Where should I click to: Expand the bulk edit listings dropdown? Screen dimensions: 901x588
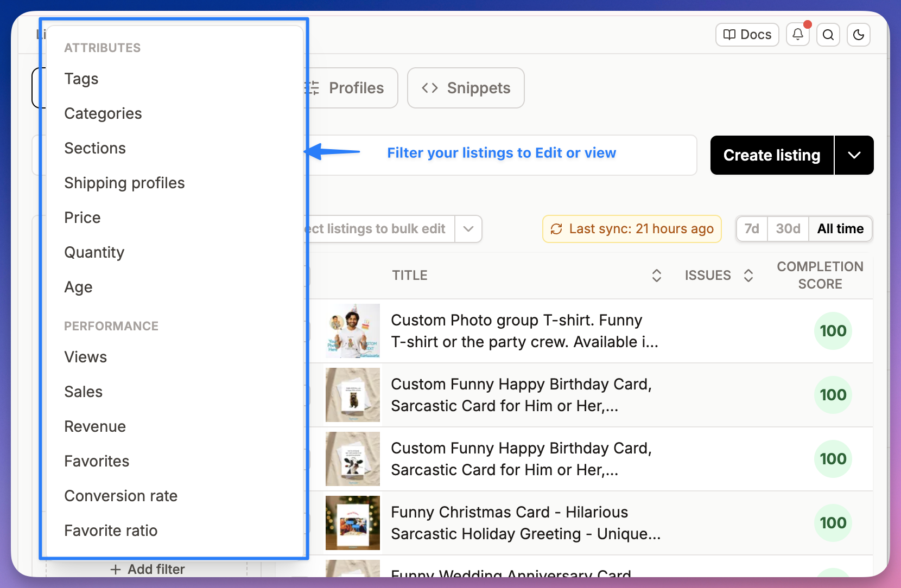pyautogui.click(x=468, y=229)
